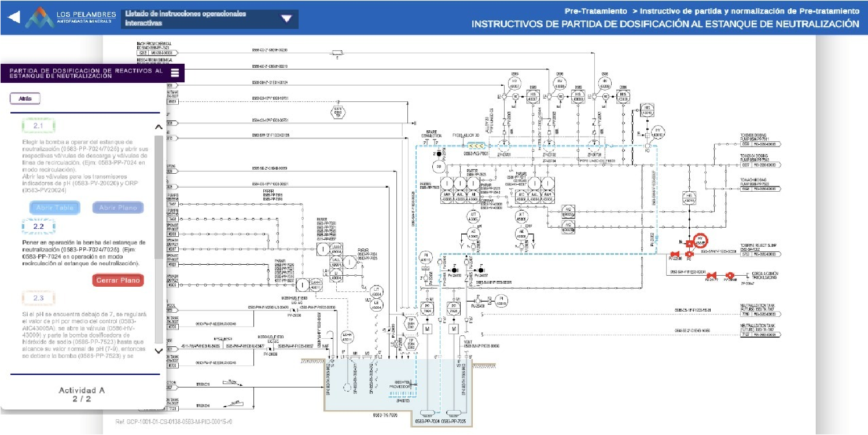Select the PP 7024 pump symbol
Image resolution: width=868 pixels, height=435 pixels.
426,308
